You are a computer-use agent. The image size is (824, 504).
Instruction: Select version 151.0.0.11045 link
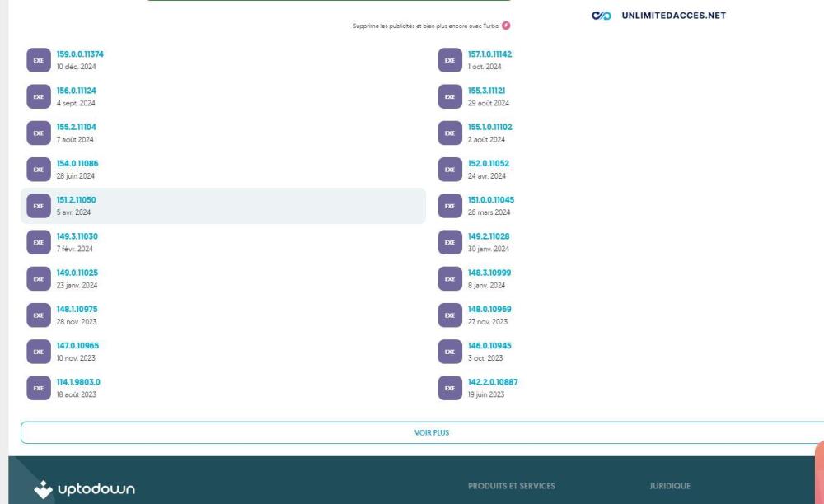tap(491, 200)
